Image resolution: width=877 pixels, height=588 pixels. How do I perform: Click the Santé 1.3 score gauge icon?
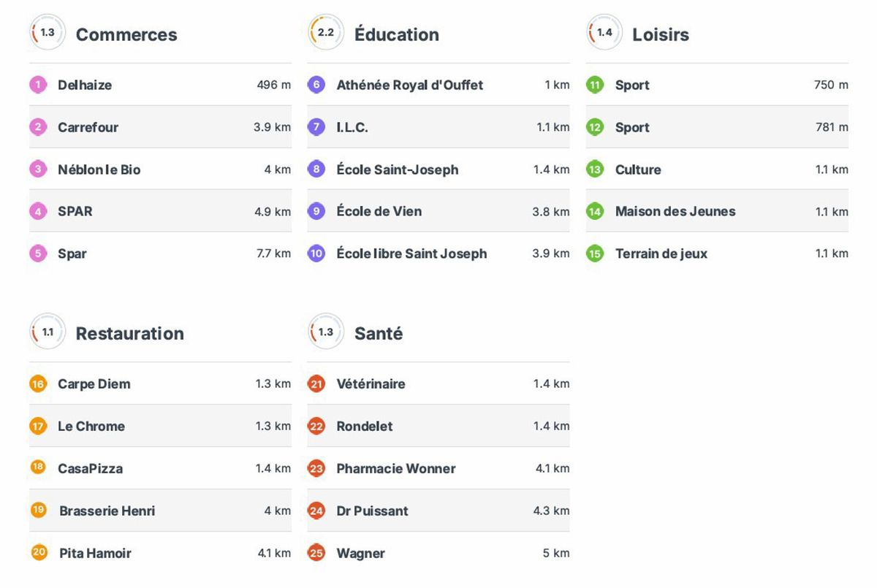tap(325, 332)
